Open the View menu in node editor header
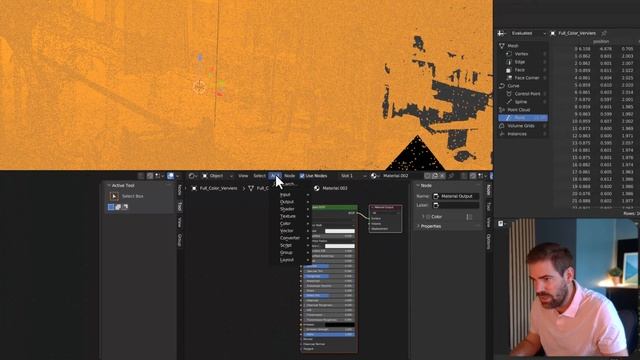The height and width of the screenshot is (360, 640). (x=243, y=176)
